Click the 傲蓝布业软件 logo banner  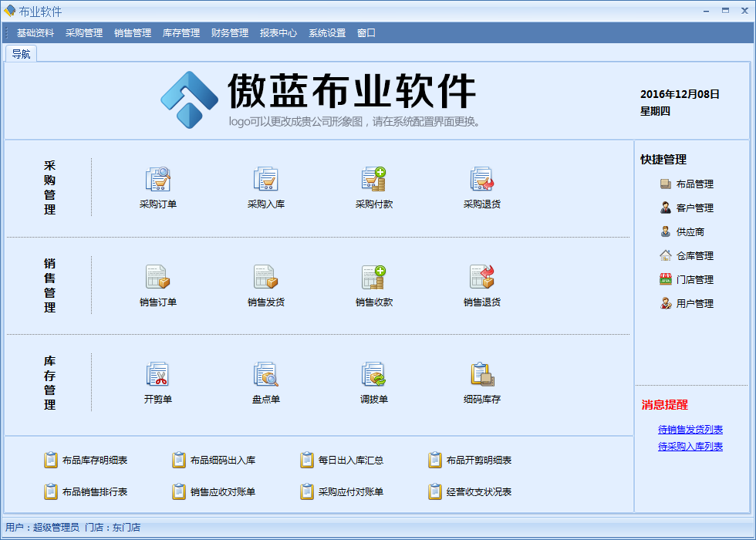(319, 99)
